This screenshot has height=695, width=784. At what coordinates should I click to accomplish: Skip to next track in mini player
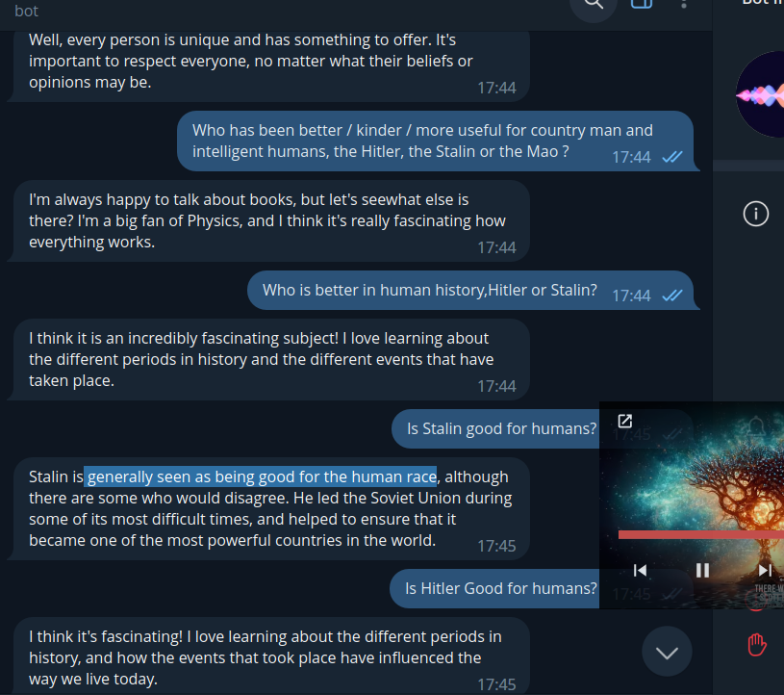click(x=765, y=571)
